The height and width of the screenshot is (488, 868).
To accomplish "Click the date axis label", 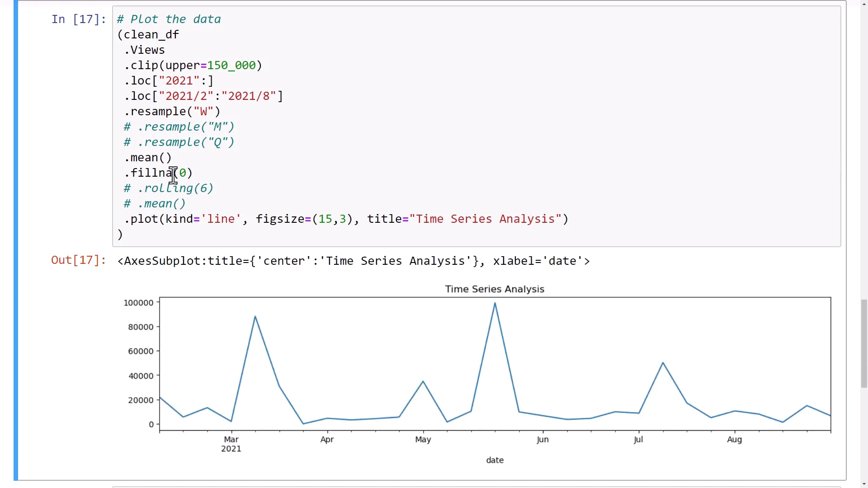I will pyautogui.click(x=495, y=460).
